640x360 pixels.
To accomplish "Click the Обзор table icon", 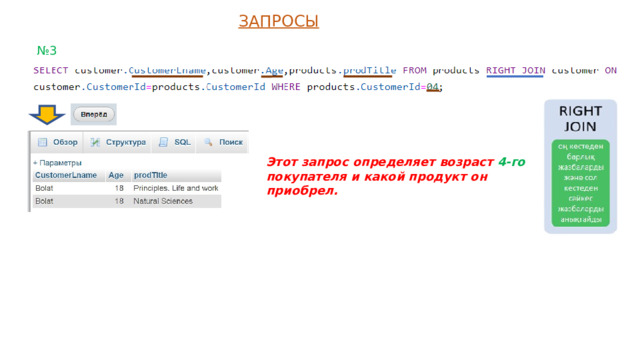I will [42, 142].
